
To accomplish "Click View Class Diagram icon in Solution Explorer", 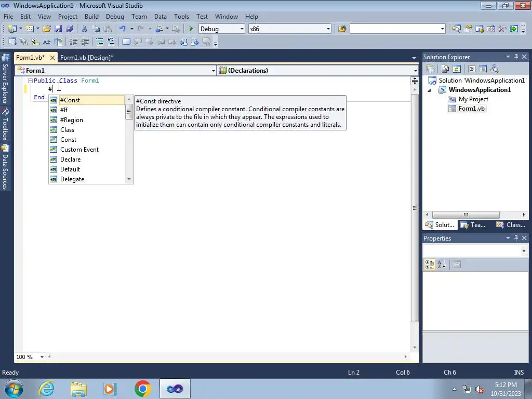I will (x=495, y=69).
